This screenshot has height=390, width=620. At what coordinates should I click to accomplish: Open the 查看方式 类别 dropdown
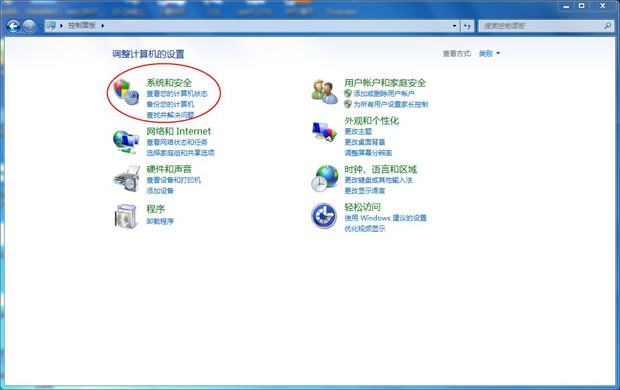pyautogui.click(x=489, y=53)
